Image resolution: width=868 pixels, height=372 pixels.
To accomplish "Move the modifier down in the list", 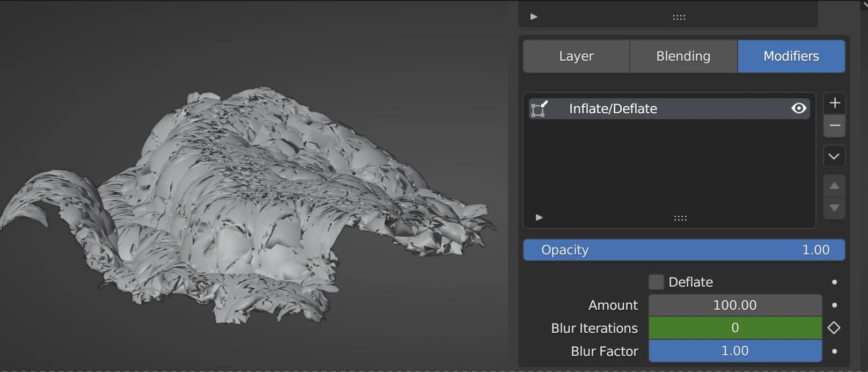I will [x=834, y=208].
